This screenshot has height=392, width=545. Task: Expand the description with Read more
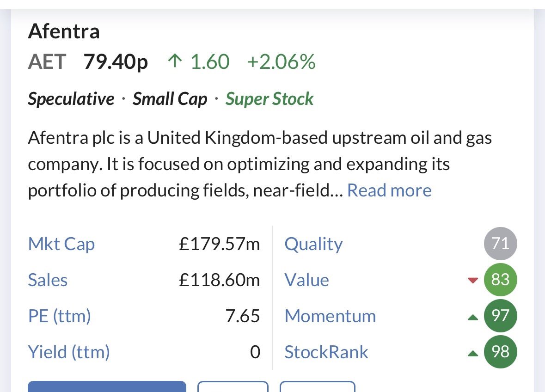tap(389, 190)
